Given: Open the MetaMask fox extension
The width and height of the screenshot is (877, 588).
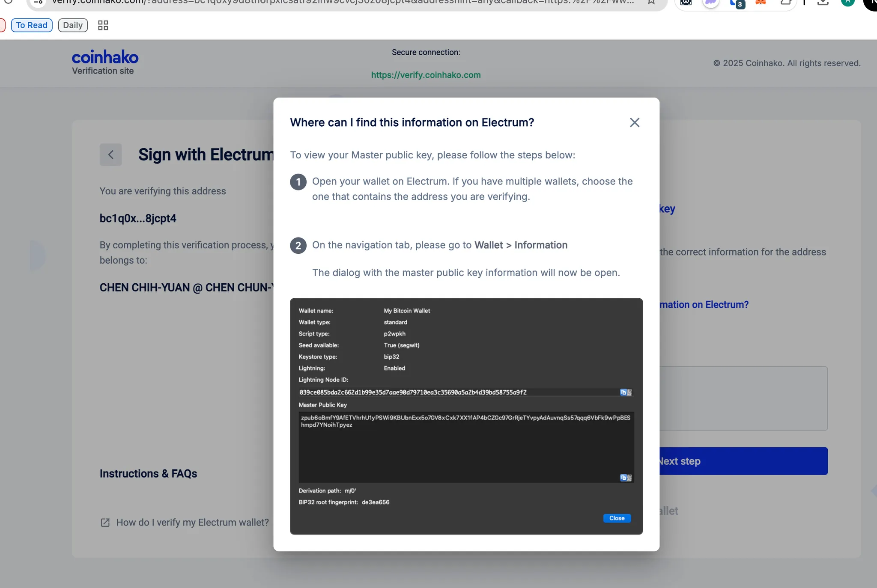Looking at the screenshot, I should click(x=761, y=2).
